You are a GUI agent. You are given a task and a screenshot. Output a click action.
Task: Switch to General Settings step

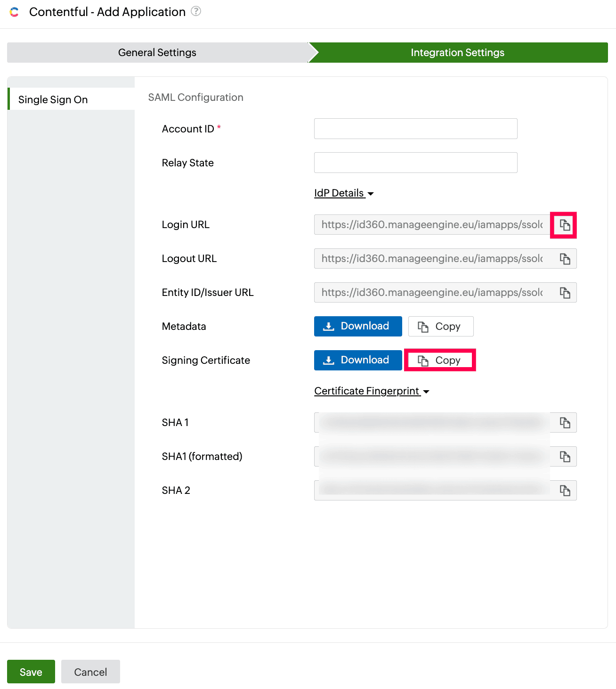[157, 52]
